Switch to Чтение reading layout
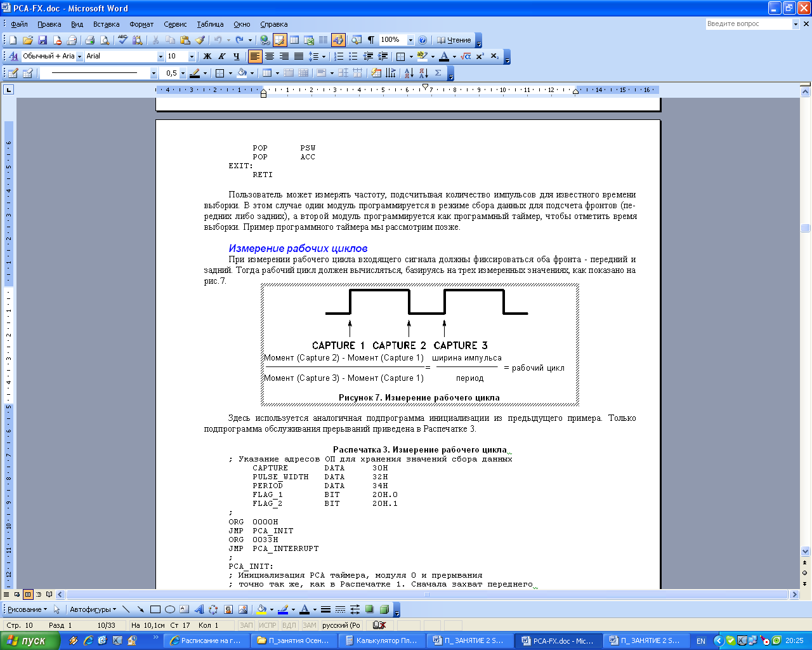Viewport: 812px width, 650px height. pyautogui.click(x=454, y=40)
